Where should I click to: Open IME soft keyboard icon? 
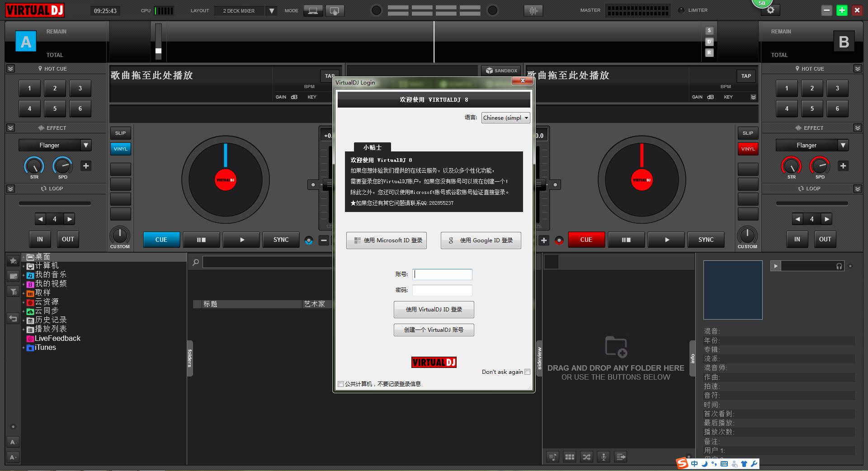click(x=724, y=464)
